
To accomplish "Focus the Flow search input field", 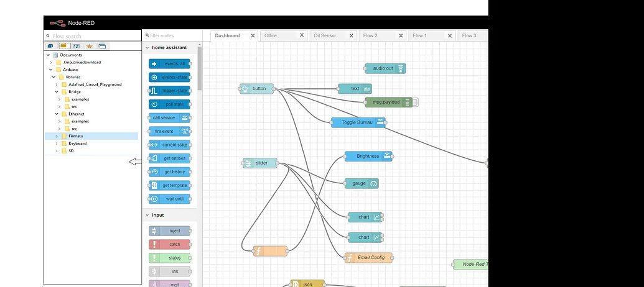I will (x=93, y=36).
